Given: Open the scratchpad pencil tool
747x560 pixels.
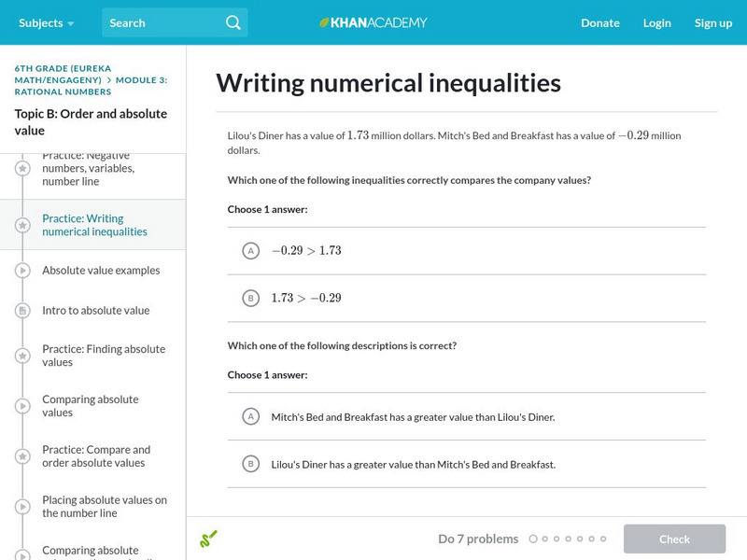Looking at the screenshot, I should coord(208,539).
